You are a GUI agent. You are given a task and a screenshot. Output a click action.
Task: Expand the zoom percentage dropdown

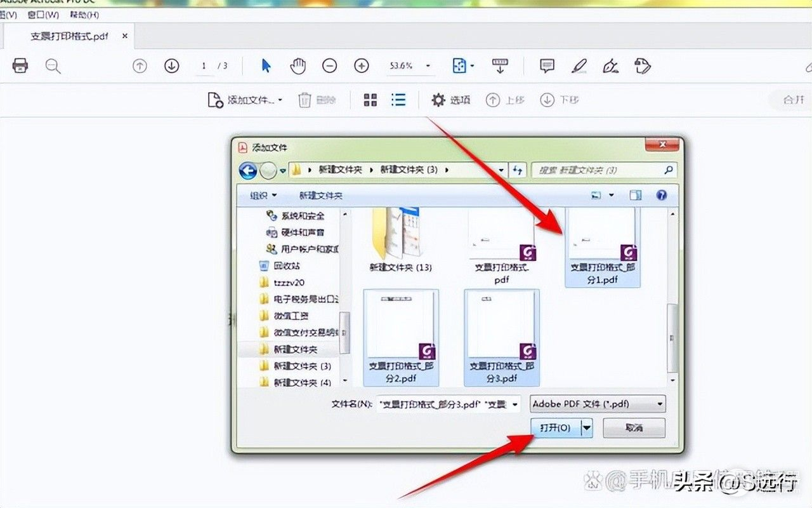coord(428,66)
